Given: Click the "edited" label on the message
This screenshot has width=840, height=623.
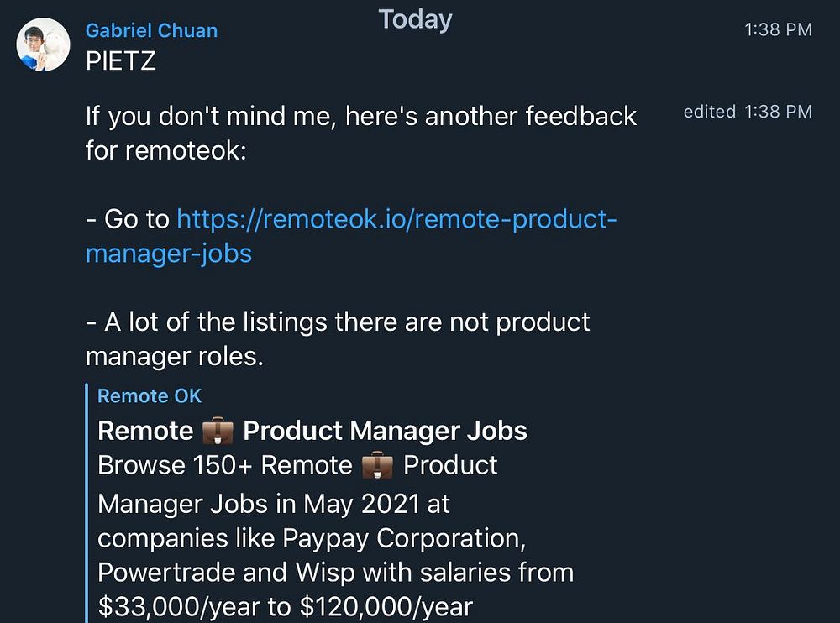Looking at the screenshot, I should (x=709, y=112).
